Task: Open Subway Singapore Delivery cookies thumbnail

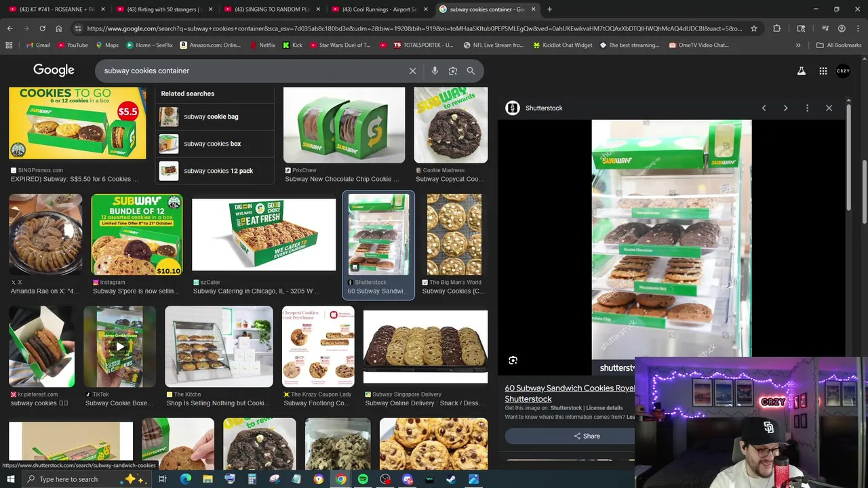Action: [x=425, y=346]
